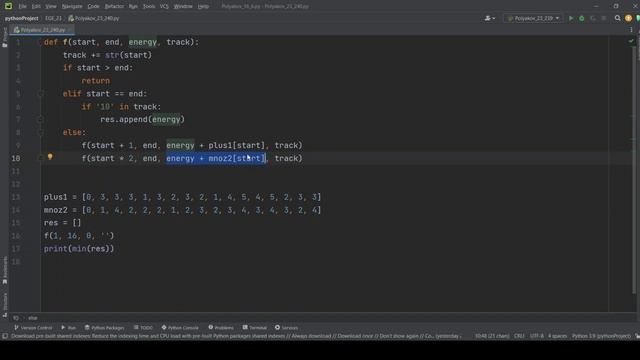Screen dimensions: 640x360
Task: Collapse the fold marker at line 5 elif
Action: click(41, 94)
